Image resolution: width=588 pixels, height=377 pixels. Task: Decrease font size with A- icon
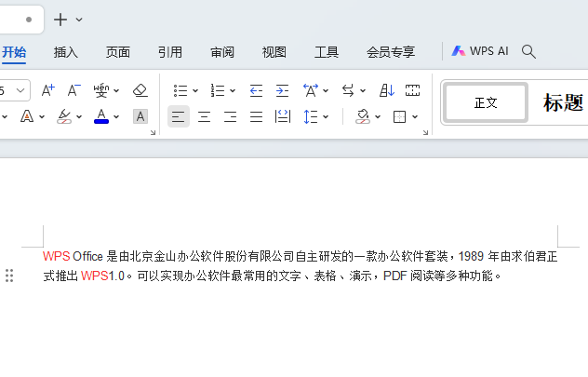(x=73, y=90)
